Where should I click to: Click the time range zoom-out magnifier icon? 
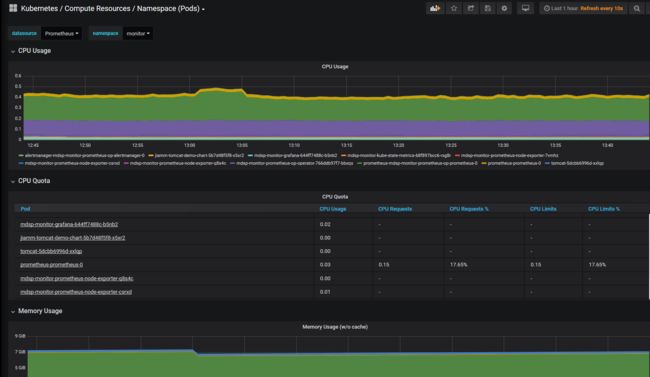(x=637, y=8)
